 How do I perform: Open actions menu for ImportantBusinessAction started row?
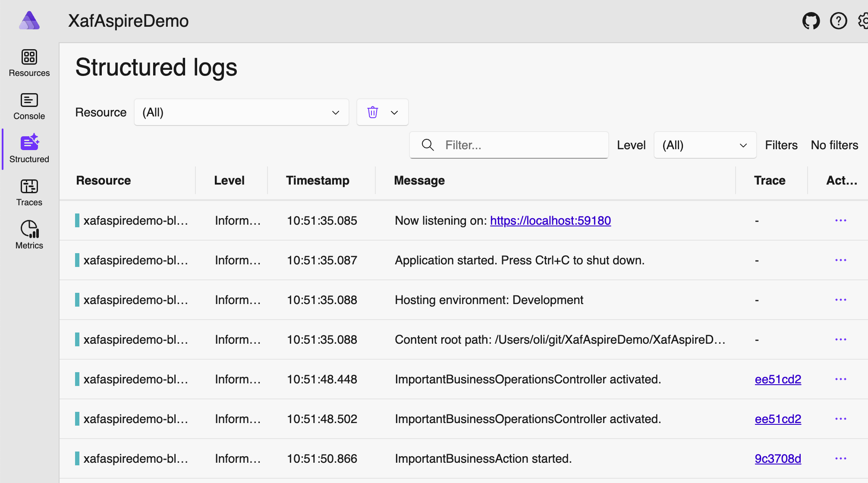[x=840, y=458]
